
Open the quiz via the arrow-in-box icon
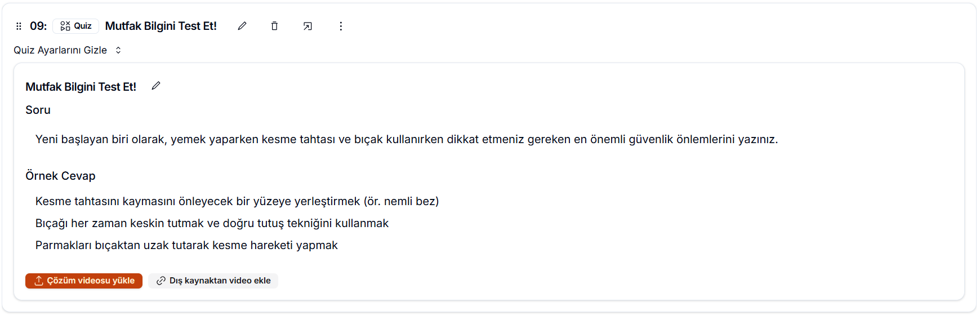click(x=308, y=26)
